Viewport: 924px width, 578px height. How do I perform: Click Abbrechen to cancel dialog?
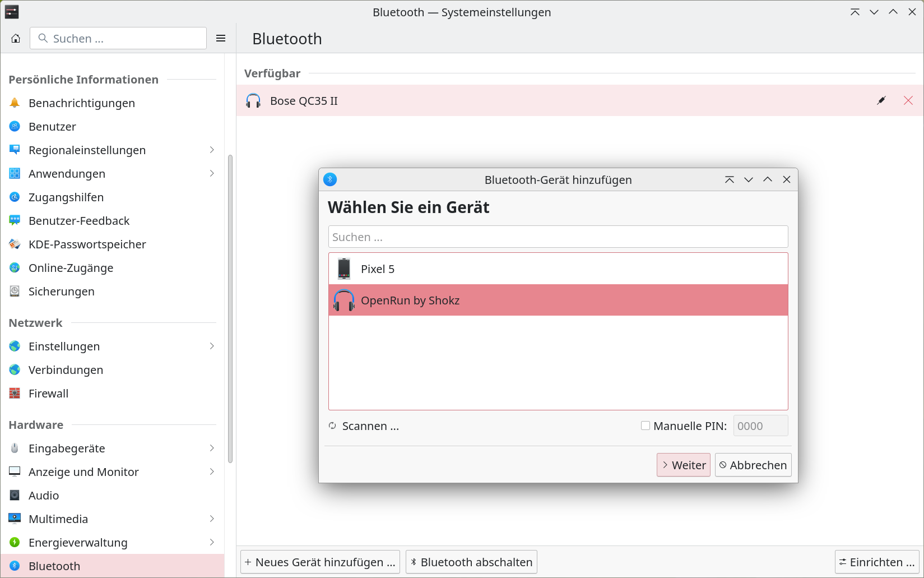753,465
